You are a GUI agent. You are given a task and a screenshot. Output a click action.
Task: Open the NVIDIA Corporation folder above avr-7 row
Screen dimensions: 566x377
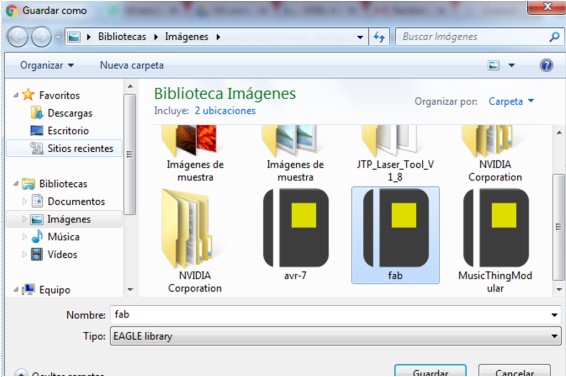point(195,240)
